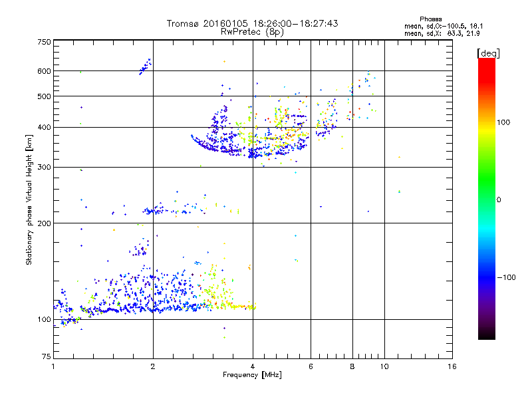Click the x-axis tick label '16'
Image resolution: width=532 pixels, height=399 pixels.
tap(452, 366)
